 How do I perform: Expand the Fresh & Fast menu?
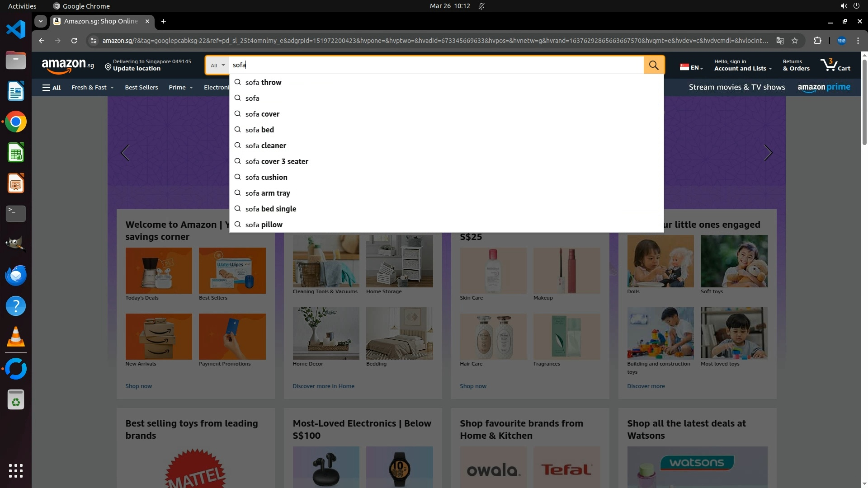coord(92,88)
